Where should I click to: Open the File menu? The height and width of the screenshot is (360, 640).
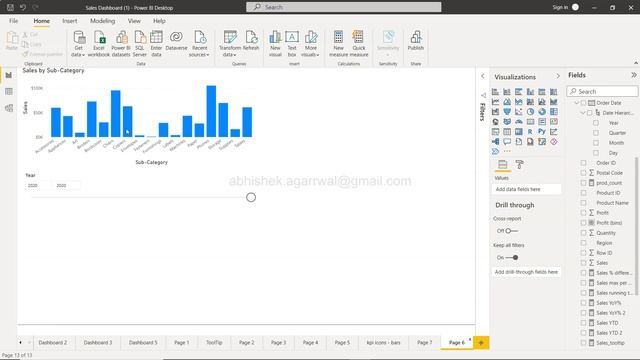click(x=13, y=21)
